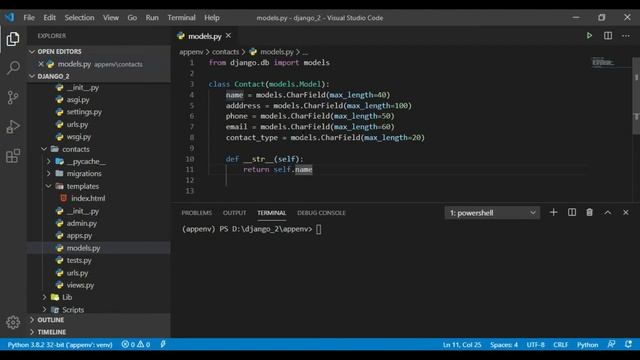The image size is (640, 360).
Task: Open tests.py in the explorer tree
Action: point(79,260)
